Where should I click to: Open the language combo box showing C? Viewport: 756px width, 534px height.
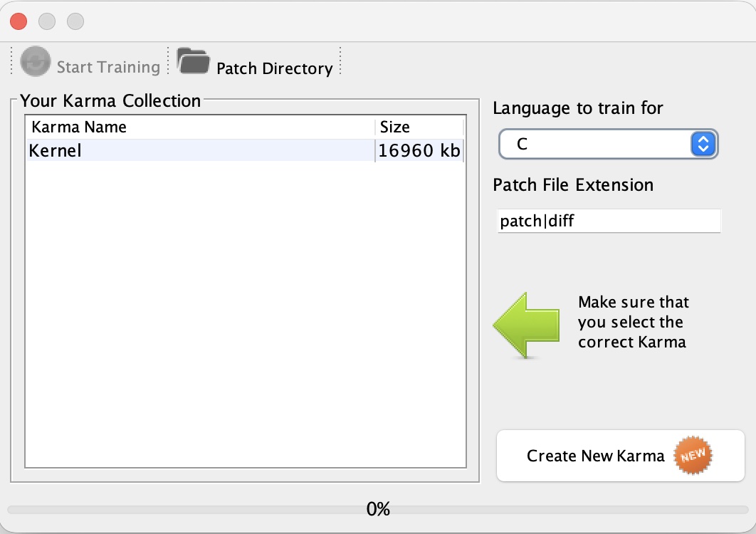coord(598,145)
